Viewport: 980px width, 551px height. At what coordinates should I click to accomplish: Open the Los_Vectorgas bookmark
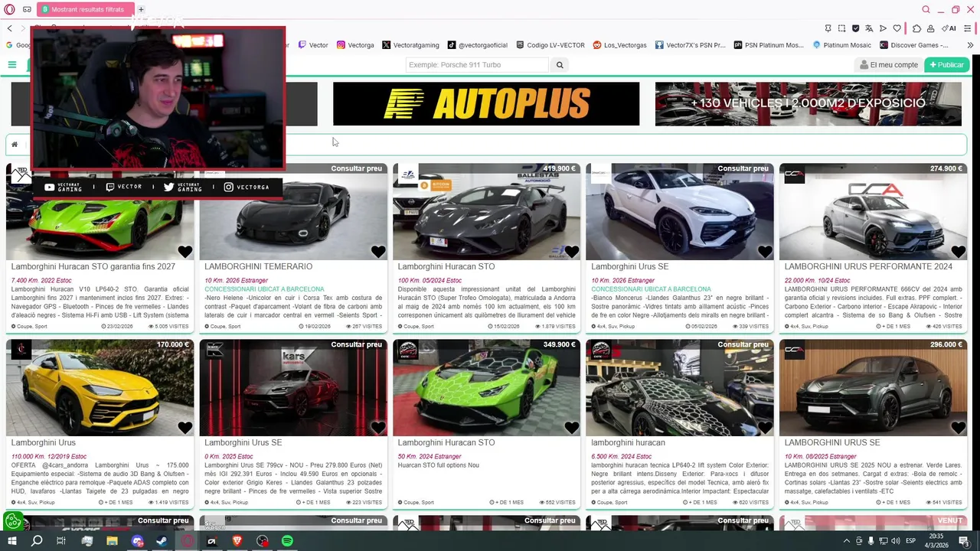620,45
